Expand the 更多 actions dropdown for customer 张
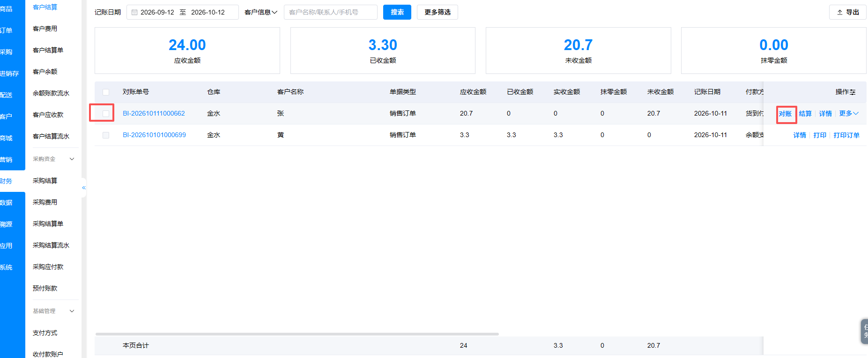The image size is (868, 358). coord(849,113)
